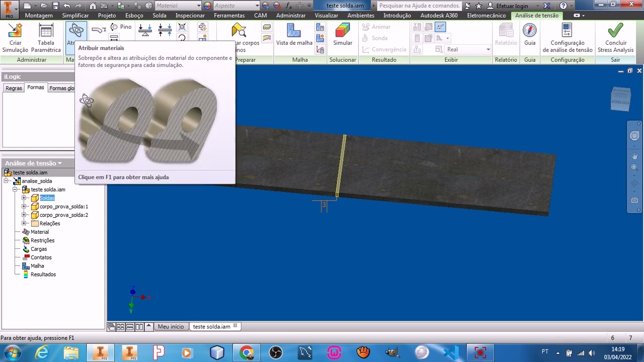Open the Montagem ribbon tab
This screenshot has width=644, height=362.
[x=39, y=16]
